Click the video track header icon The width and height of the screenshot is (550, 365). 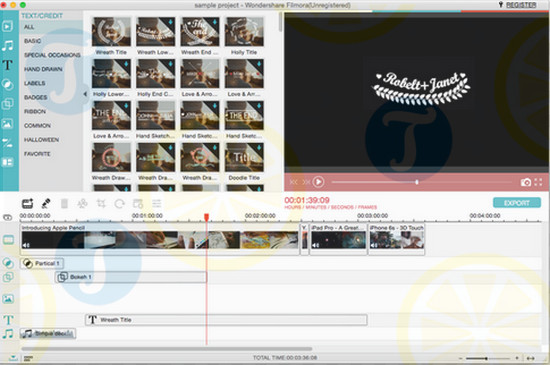tap(8, 240)
